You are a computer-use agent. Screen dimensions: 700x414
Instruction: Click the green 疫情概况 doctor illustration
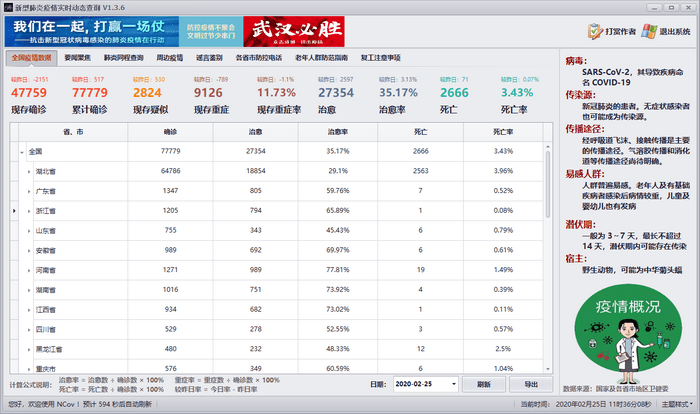[x=628, y=334]
